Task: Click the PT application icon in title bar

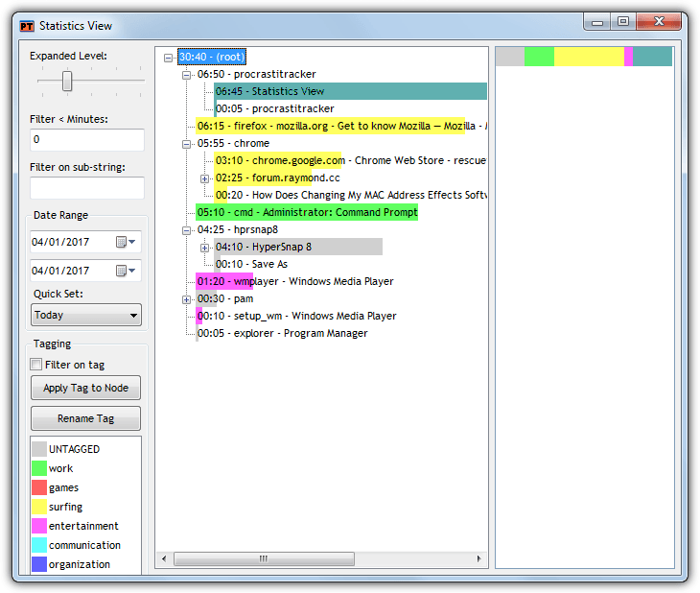Action: [27, 26]
